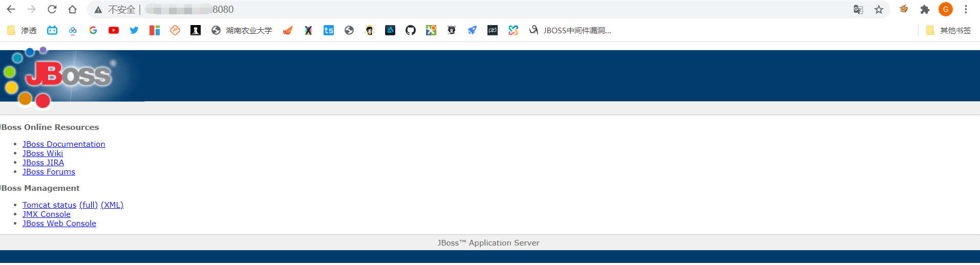Open the JBOSS中间件漏洞 bookmark
The image size is (980, 265).
pyautogui.click(x=570, y=30)
